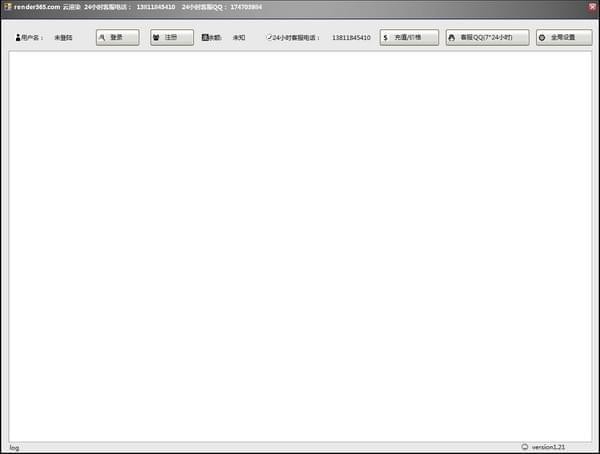Click the gear icon on the 全局设置 button
This screenshot has width=600, height=454.
click(542, 38)
